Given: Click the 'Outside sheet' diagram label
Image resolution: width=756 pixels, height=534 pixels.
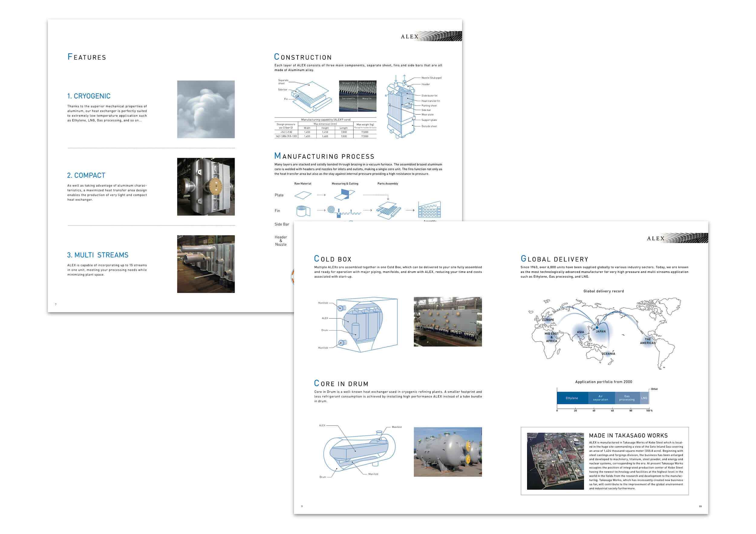Looking at the screenshot, I should point(429,126).
